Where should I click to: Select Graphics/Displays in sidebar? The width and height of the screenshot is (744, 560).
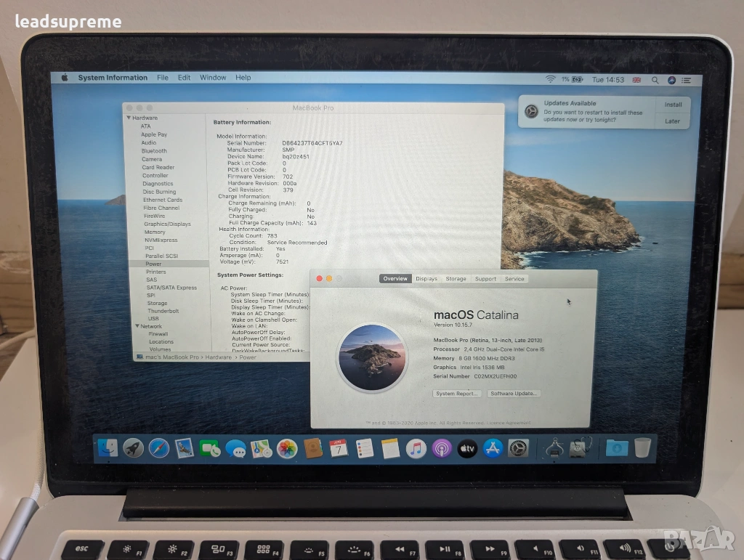168,224
